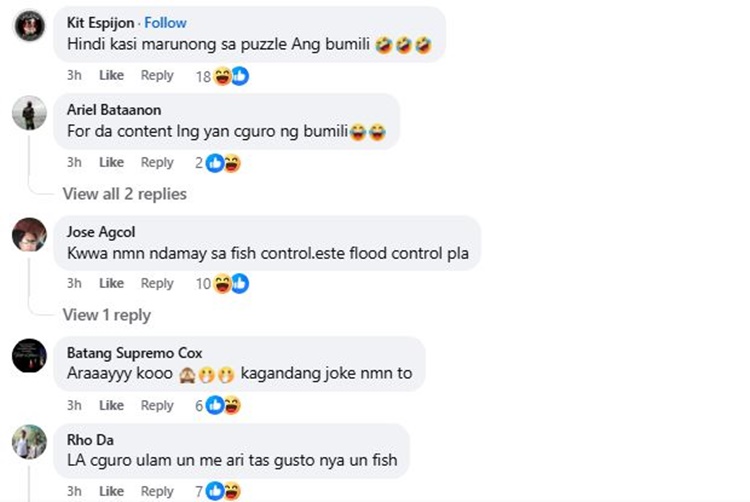Open reactions list on Jose Agcol's comment
Image resolution: width=750 pixels, height=502 pixels.
[x=231, y=284]
